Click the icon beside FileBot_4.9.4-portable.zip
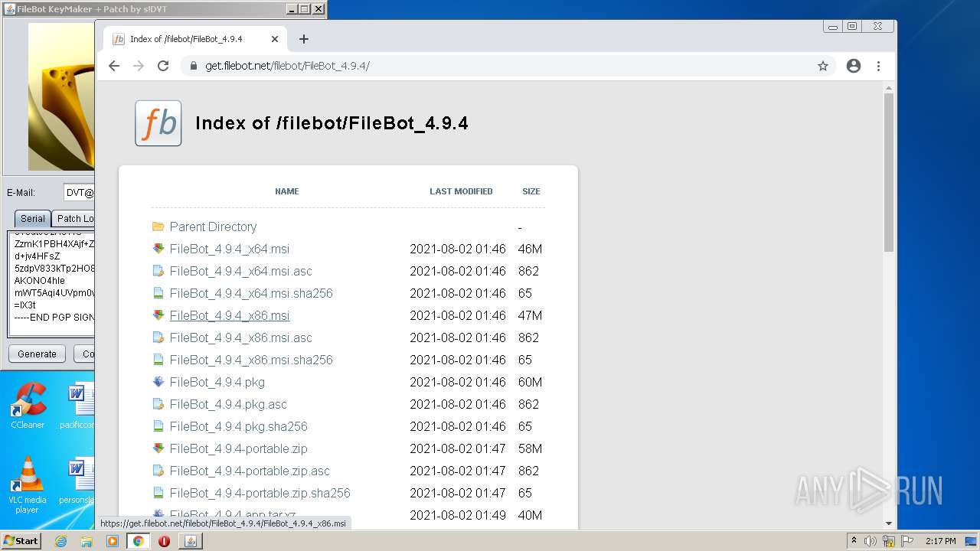 tap(158, 448)
